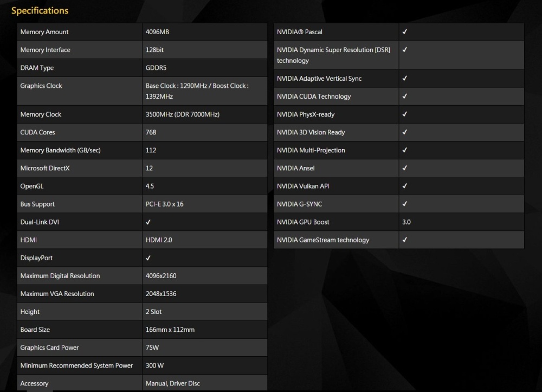This screenshot has height=392, width=542.
Task: Click the Multi-Projection checkmark
Action: click(x=404, y=150)
